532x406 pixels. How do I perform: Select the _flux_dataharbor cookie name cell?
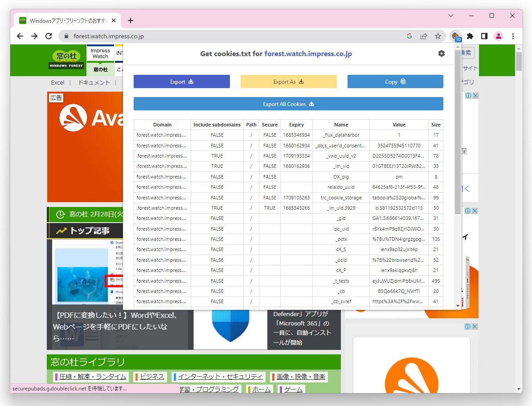(341, 135)
